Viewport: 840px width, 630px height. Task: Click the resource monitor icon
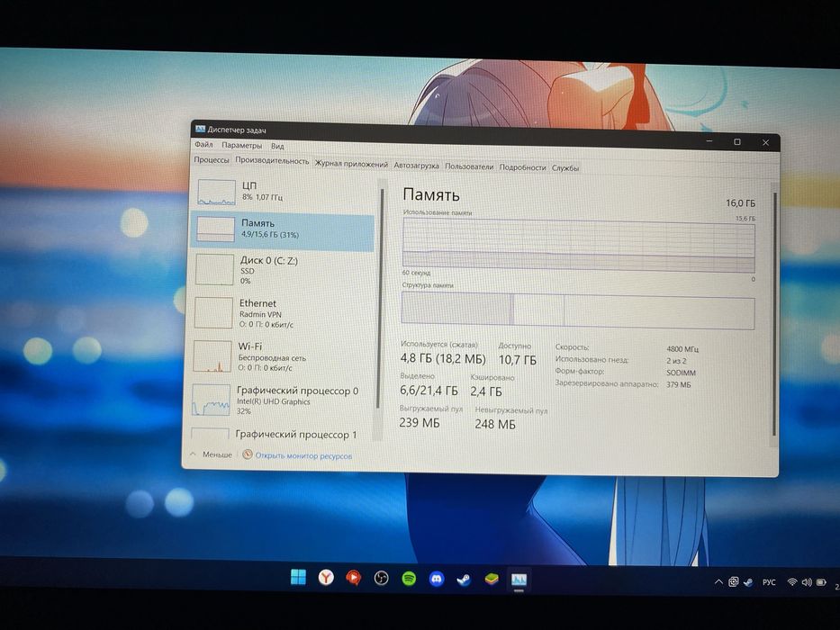pos(247,454)
